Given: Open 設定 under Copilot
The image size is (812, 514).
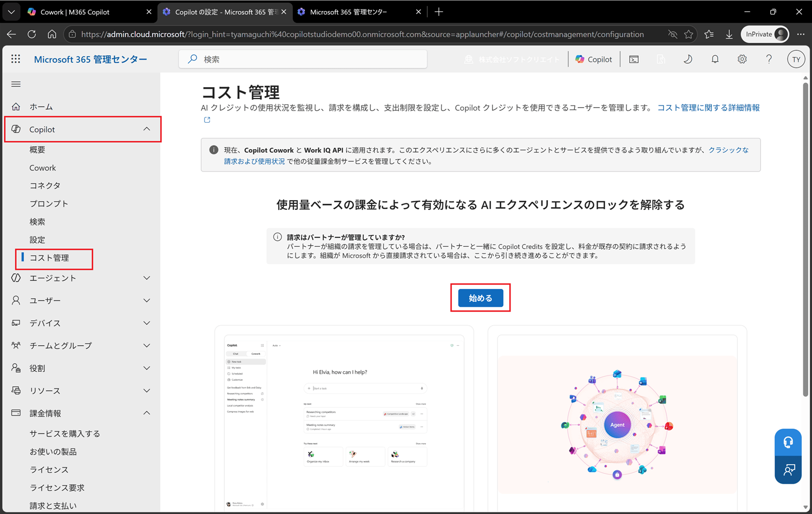Looking at the screenshot, I should [37, 240].
